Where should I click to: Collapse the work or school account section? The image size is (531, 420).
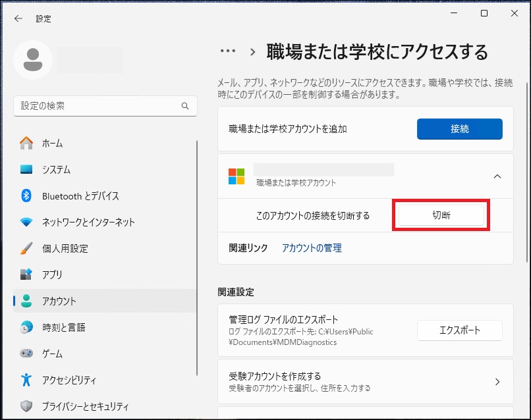point(497,176)
